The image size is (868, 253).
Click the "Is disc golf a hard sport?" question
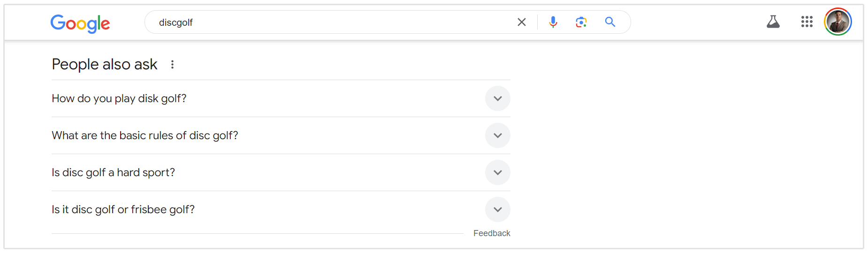coord(113,172)
